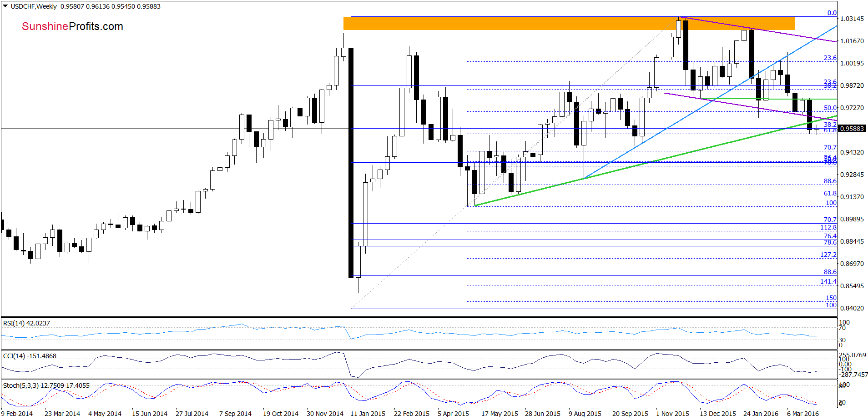868x420 pixels.
Task: Click the 1.01670 price axis label
Action: click(x=852, y=41)
